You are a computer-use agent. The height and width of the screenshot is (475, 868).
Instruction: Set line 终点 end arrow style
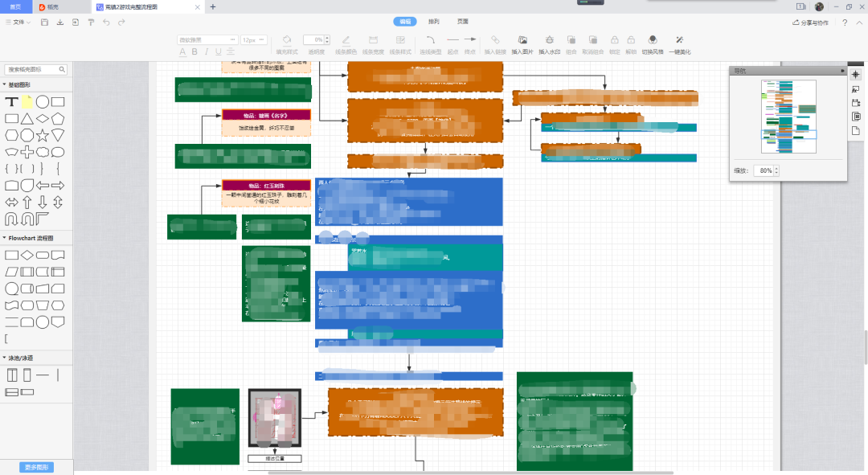pos(470,45)
